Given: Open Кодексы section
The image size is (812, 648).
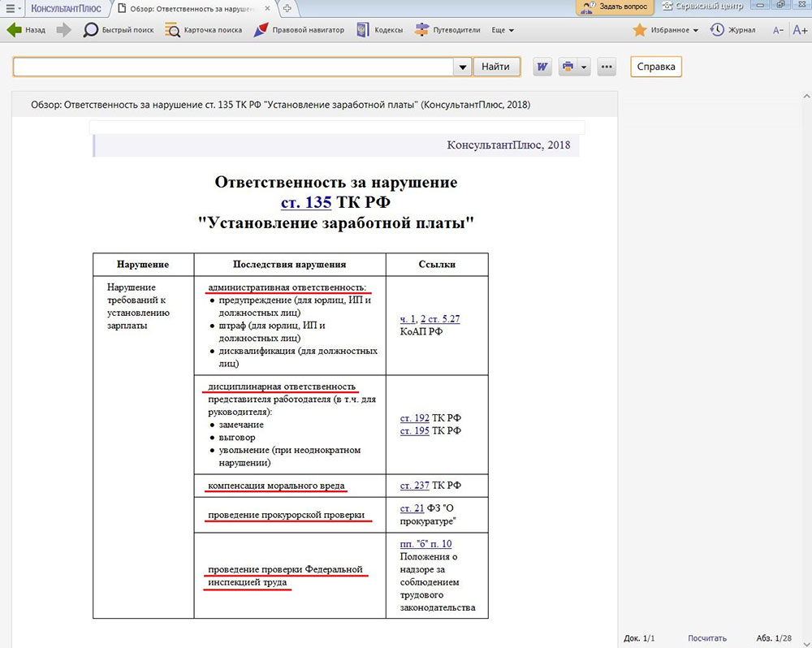Looking at the screenshot, I should point(379,30).
